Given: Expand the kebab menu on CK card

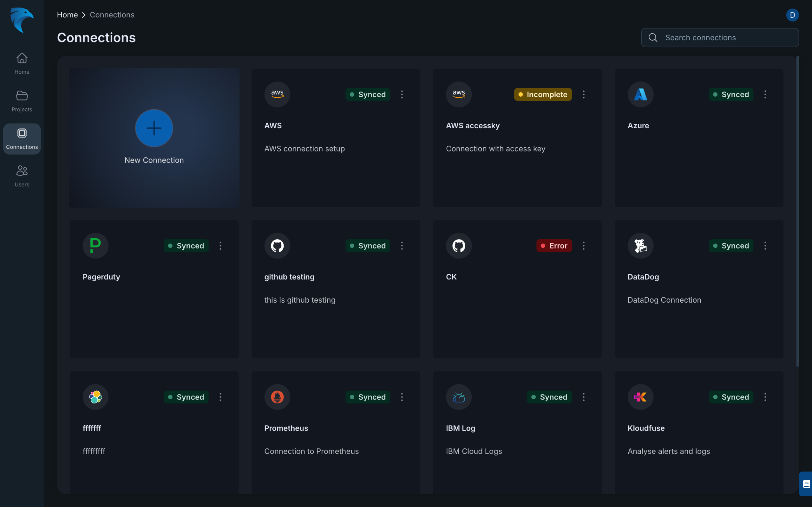Looking at the screenshot, I should click(584, 246).
